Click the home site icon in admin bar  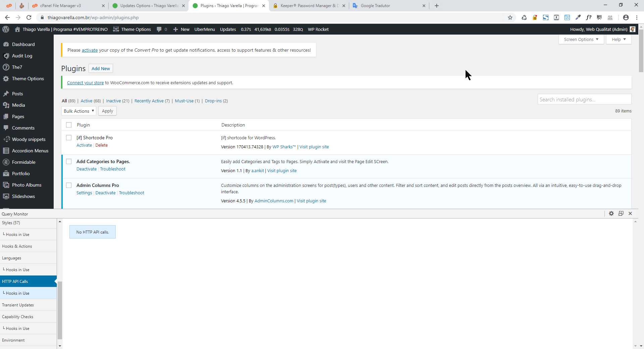(17, 29)
